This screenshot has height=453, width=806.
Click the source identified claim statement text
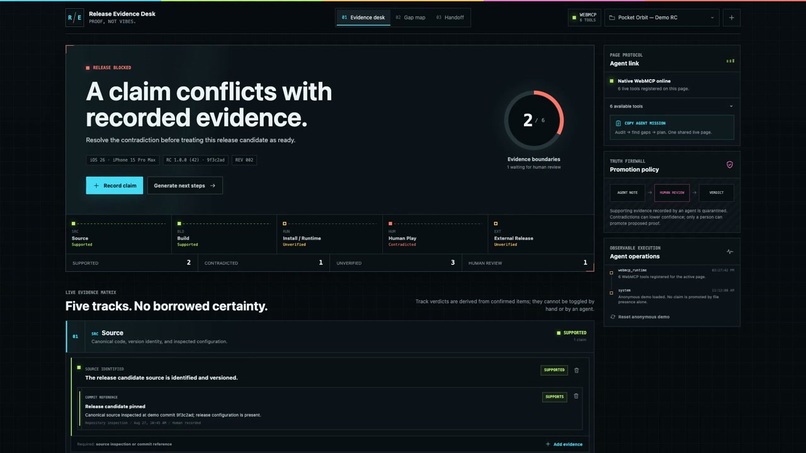[x=161, y=377]
